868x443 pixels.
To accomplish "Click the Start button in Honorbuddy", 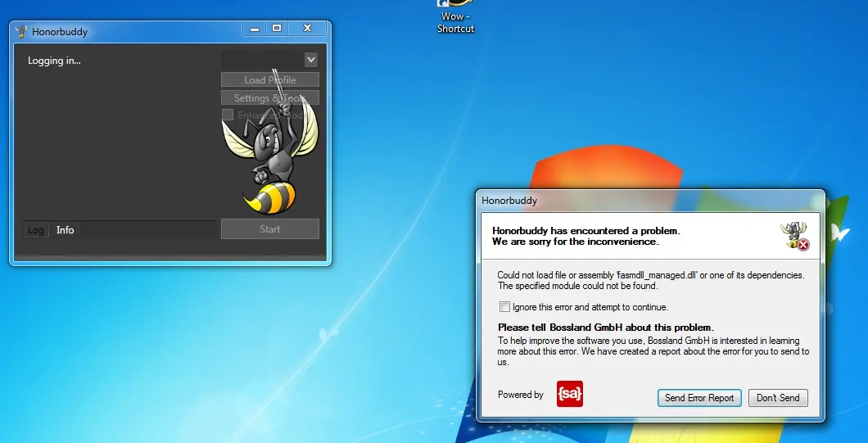I will pyautogui.click(x=270, y=228).
